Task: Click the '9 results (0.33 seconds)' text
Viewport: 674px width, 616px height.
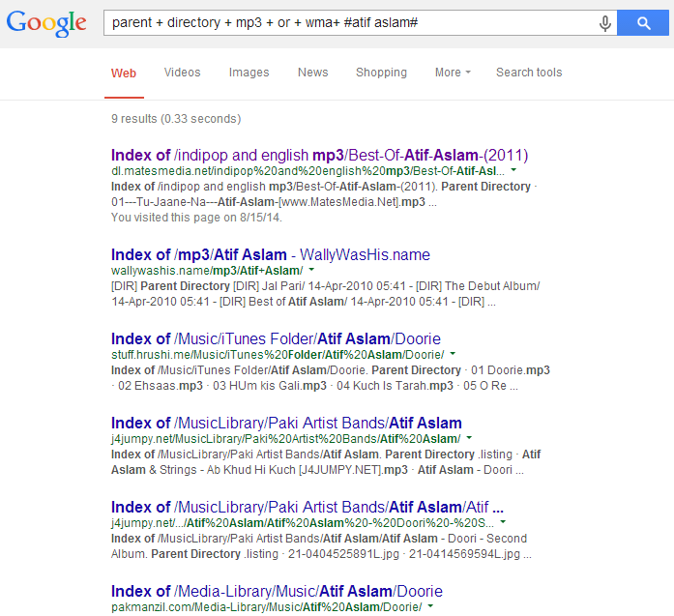Action: click(x=176, y=119)
